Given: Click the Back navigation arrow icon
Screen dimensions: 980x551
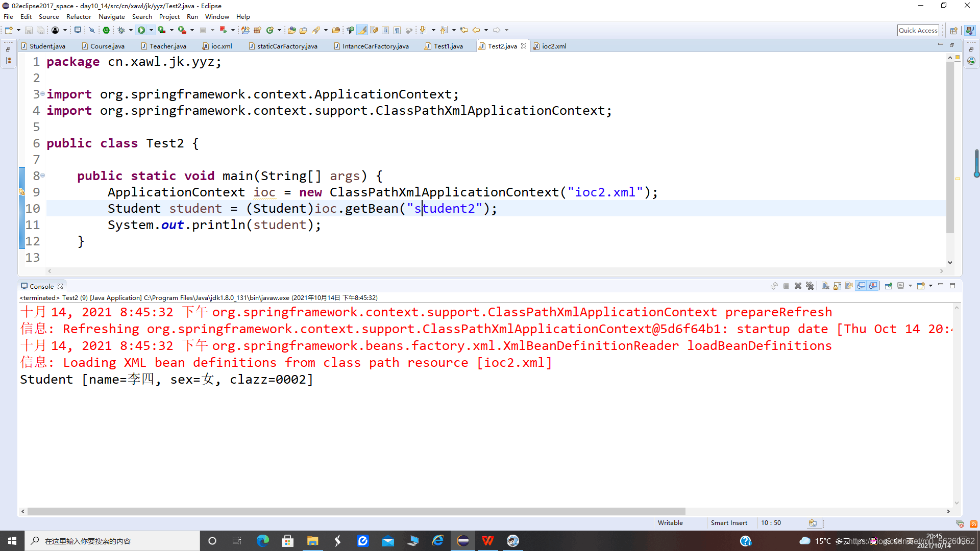Looking at the screenshot, I should coord(476,30).
